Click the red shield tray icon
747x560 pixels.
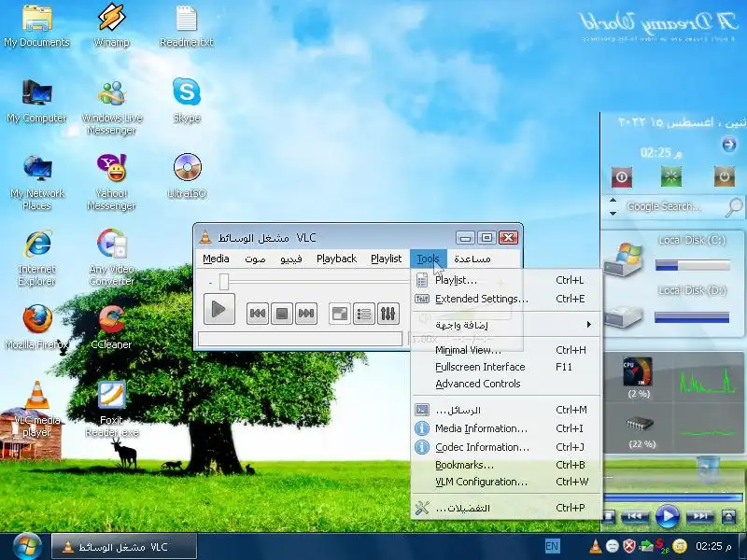pos(629,546)
